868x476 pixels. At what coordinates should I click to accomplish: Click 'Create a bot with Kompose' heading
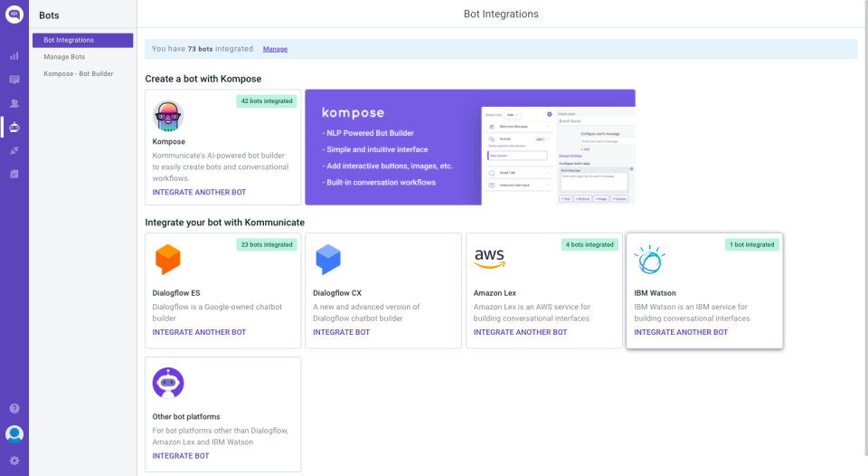point(203,79)
